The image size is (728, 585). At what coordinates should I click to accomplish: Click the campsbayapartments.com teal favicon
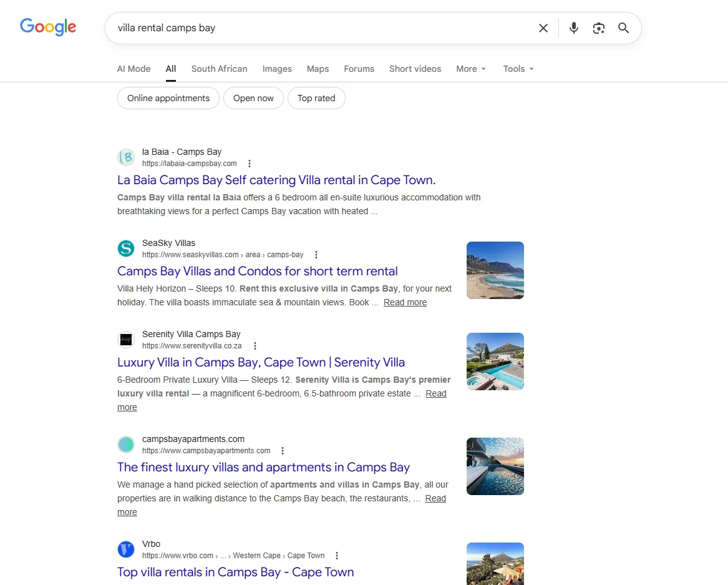[126, 445]
